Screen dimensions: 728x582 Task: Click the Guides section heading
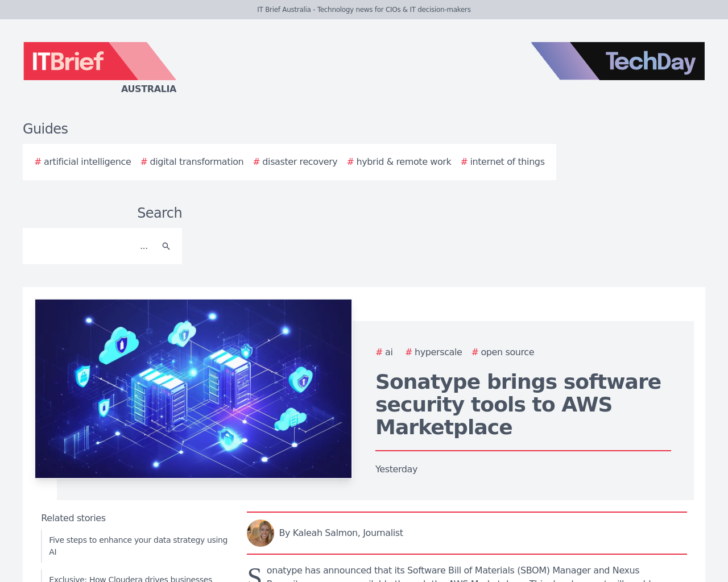45,129
